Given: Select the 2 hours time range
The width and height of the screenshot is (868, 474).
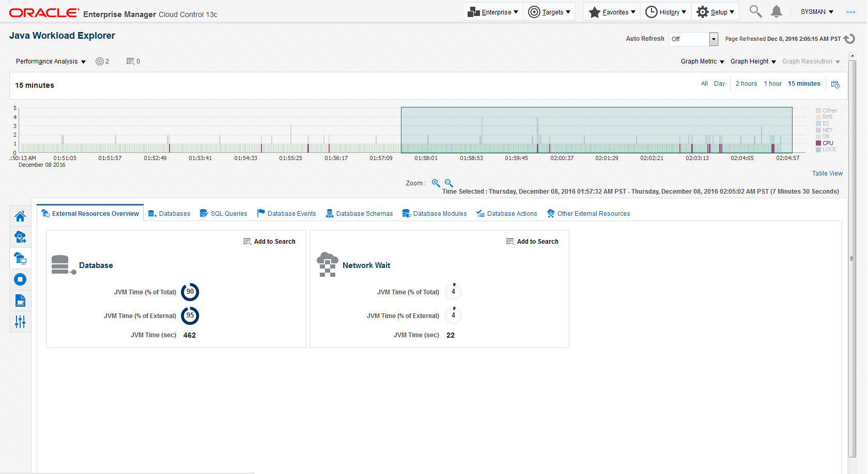Looking at the screenshot, I should coord(746,84).
